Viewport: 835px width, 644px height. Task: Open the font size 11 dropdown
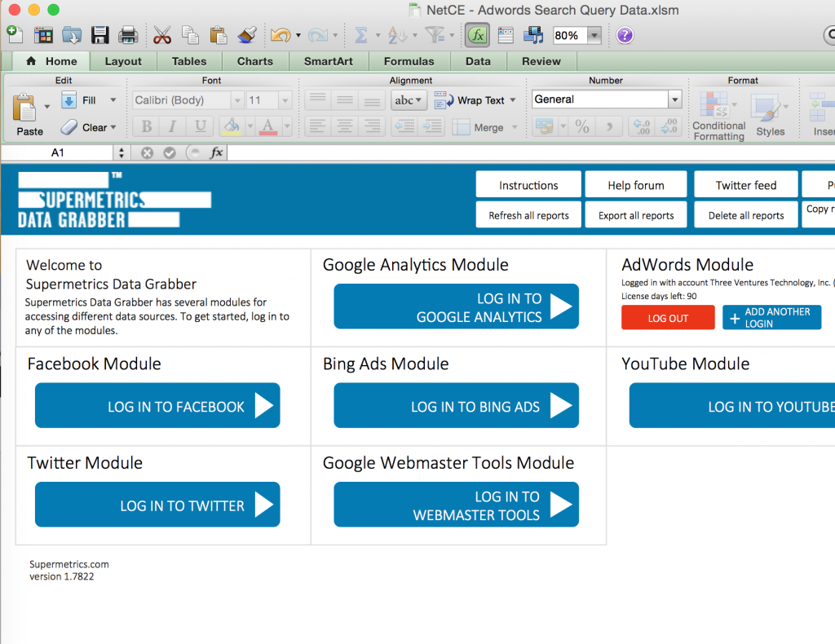pyautogui.click(x=285, y=100)
